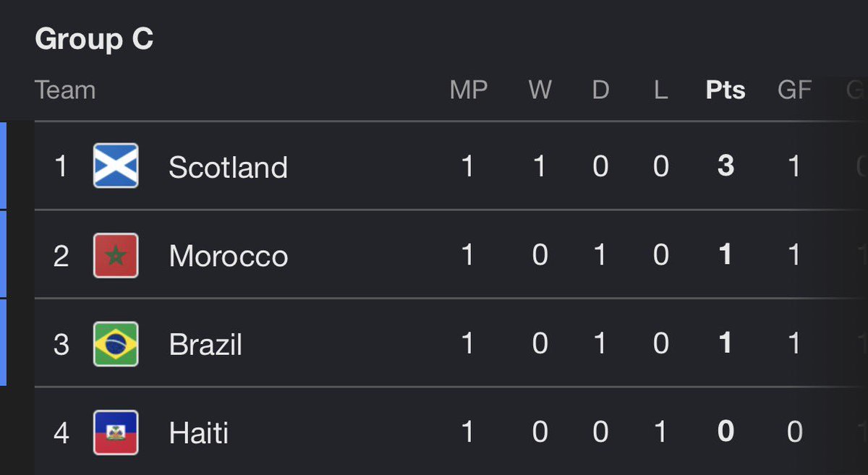Screen dimensions: 868x475
Task: Select the Haiti team name
Action: point(199,434)
